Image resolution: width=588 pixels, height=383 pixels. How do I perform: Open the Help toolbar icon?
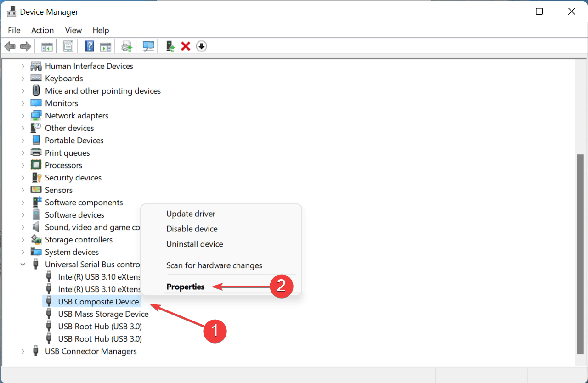[90, 46]
